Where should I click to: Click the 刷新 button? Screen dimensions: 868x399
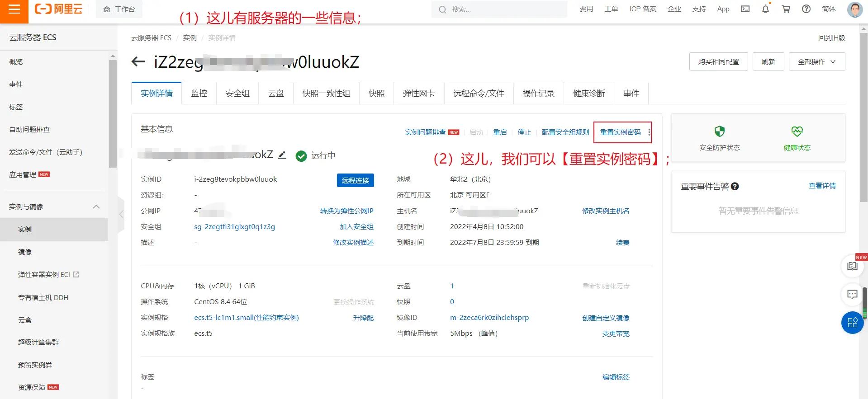768,62
